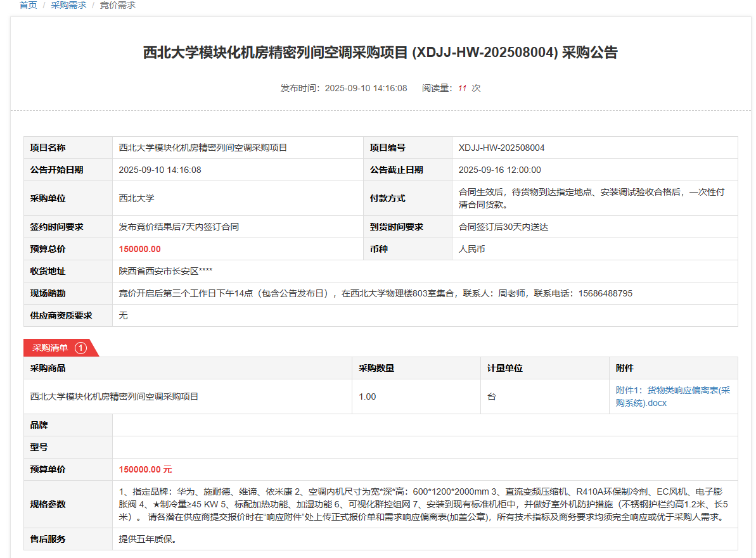Viewport: 756px width, 558px height.
Task: Click the 预算单价 value 150000.00 元
Action: [x=145, y=469]
